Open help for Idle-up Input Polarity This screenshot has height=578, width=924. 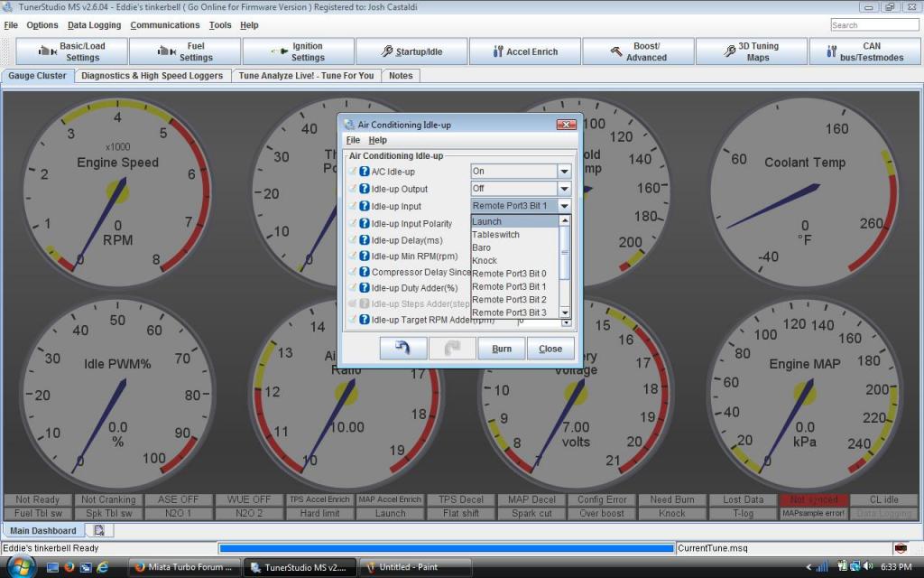pyautogui.click(x=365, y=224)
